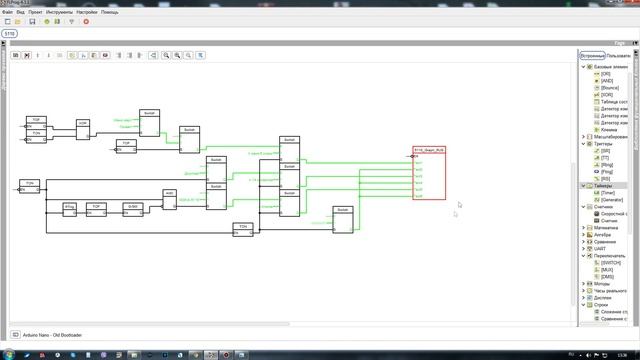Image resolution: width=640 pixels, height=360 pixels.
Task: Switch to the Пользовательские library tab
Action: pos(618,56)
